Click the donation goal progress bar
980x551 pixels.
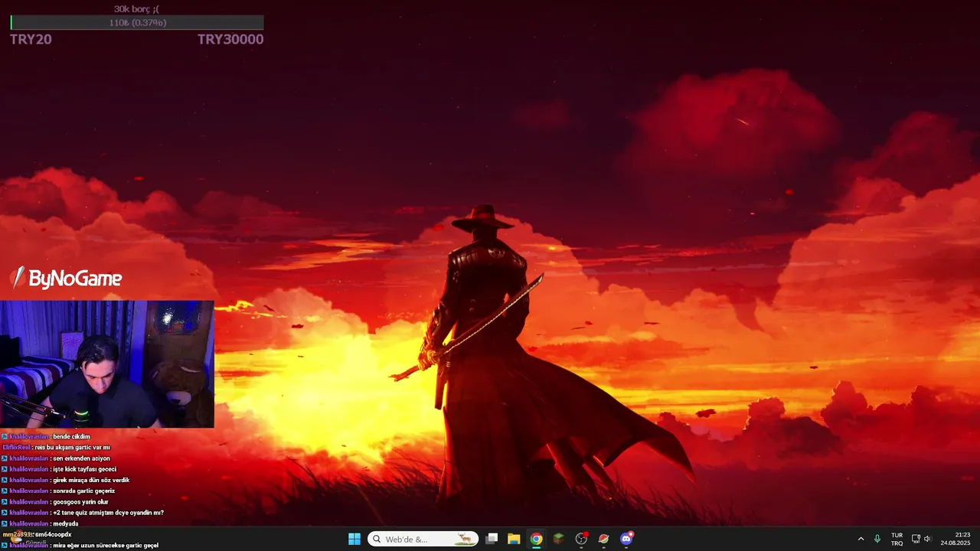(x=137, y=23)
